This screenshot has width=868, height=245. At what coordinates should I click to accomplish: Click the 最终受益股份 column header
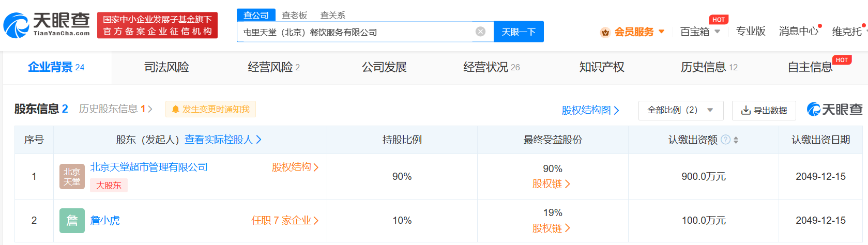click(x=553, y=140)
